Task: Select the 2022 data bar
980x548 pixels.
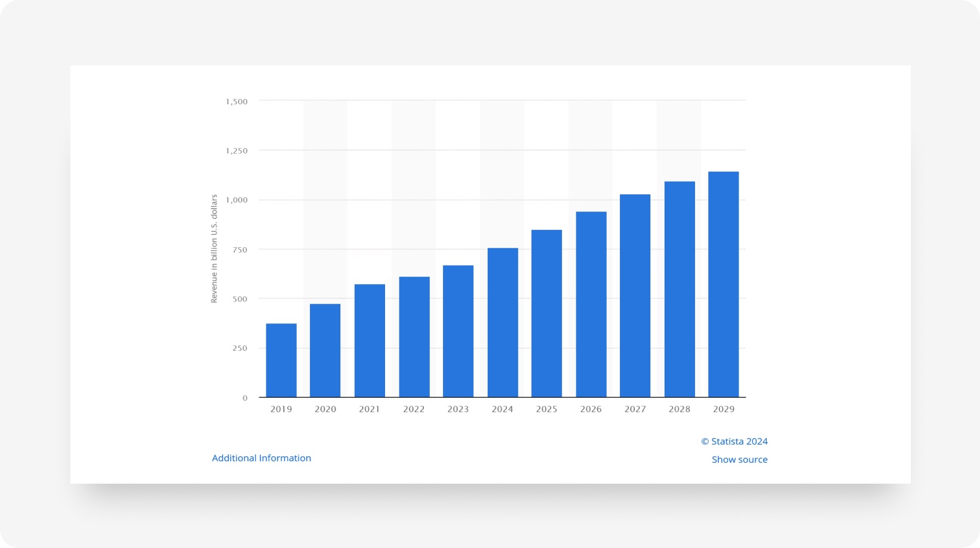Action: 414,337
